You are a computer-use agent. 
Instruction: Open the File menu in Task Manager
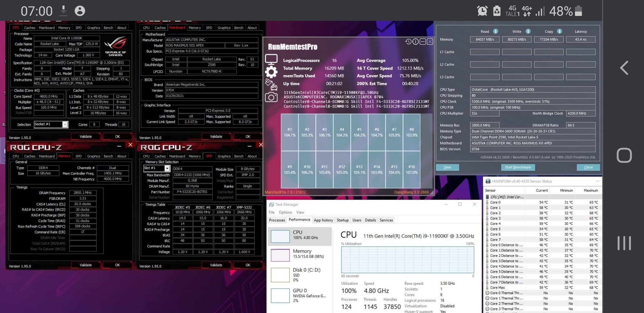[272, 212]
